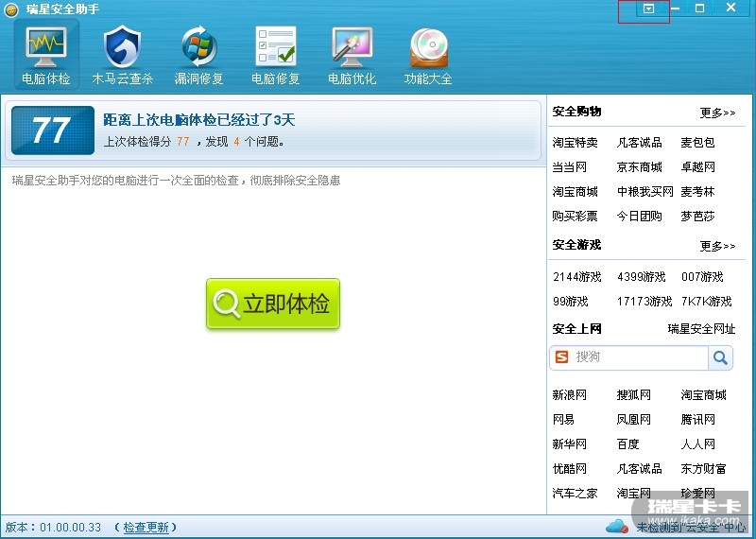Click the score 77 badge
Viewport: 756px width, 539px height.
[x=53, y=130]
